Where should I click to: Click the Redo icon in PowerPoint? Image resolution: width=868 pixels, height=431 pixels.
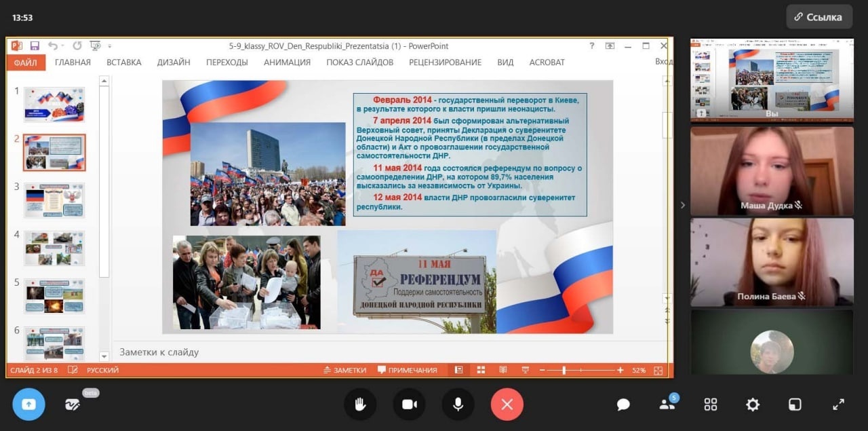[x=77, y=45]
